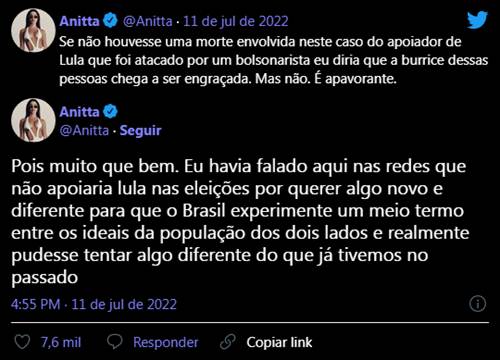Screen dimensions: 500x360
Task: Open Anitta's avatar in quoted tweet
Action: click(x=33, y=30)
